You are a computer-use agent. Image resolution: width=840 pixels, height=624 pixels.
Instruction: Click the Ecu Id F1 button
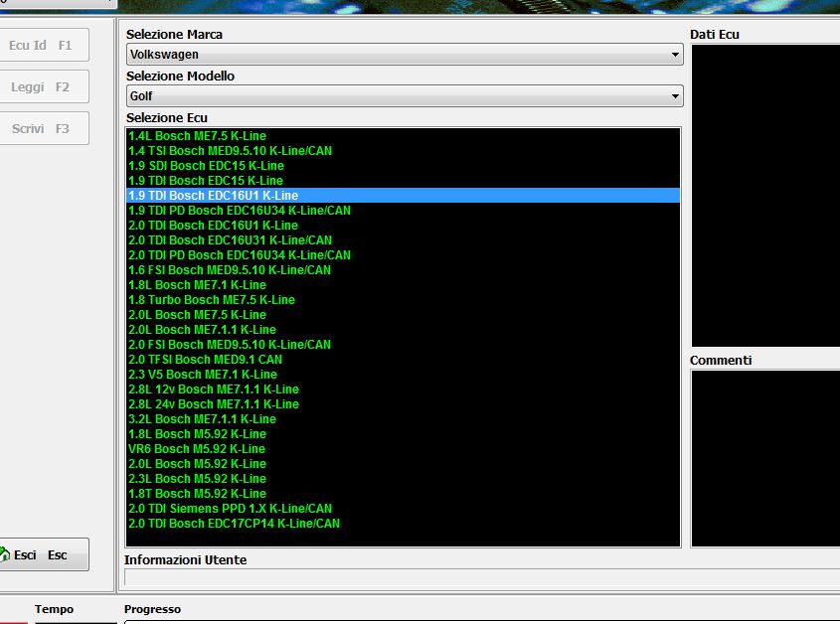click(43, 46)
